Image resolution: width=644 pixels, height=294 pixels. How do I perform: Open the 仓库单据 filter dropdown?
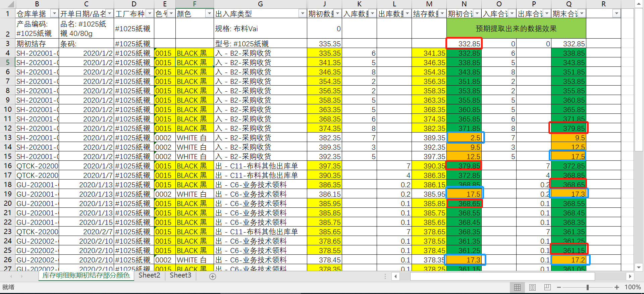point(54,14)
